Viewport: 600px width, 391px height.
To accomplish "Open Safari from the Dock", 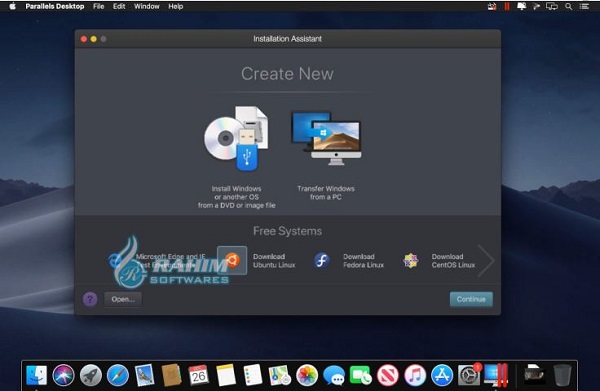I will 118,375.
